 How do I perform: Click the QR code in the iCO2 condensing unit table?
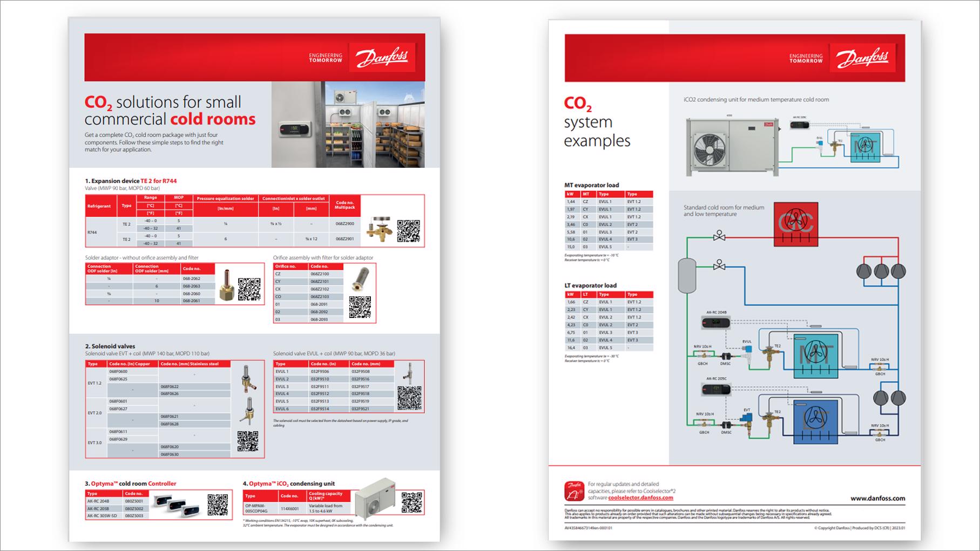pyautogui.click(x=411, y=502)
